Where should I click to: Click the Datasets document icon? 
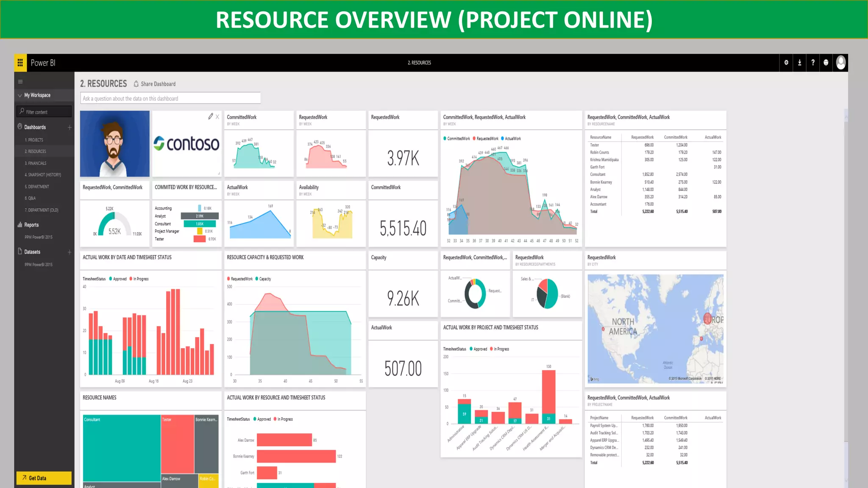click(19, 251)
